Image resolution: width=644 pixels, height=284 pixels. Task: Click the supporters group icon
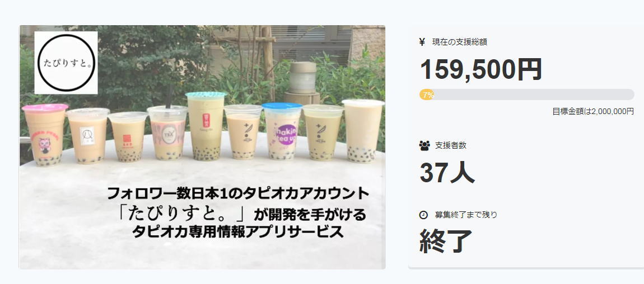[x=424, y=145]
